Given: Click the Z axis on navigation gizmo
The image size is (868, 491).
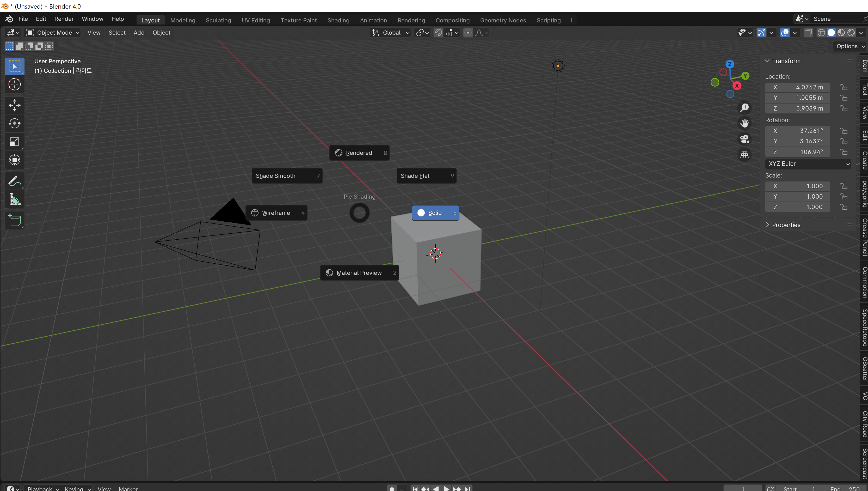Looking at the screenshot, I should point(730,64).
